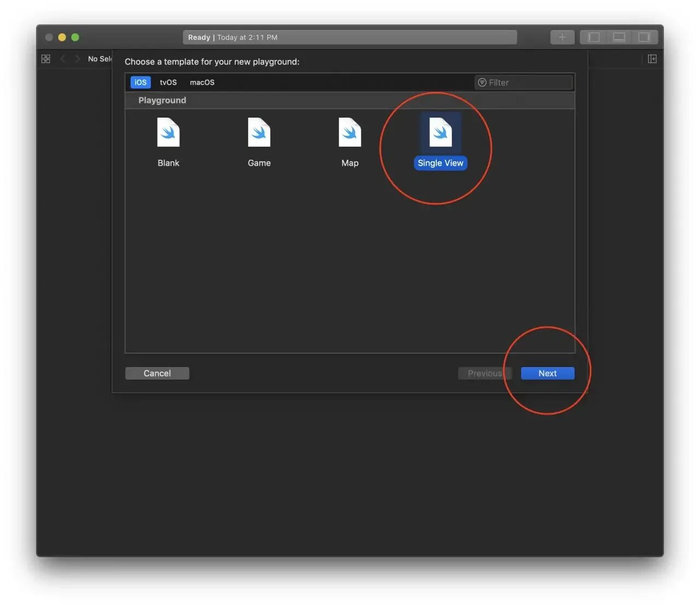Viewport: 700px width, 605px height.
Task: Click the Filter search field
Action: pyautogui.click(x=524, y=83)
